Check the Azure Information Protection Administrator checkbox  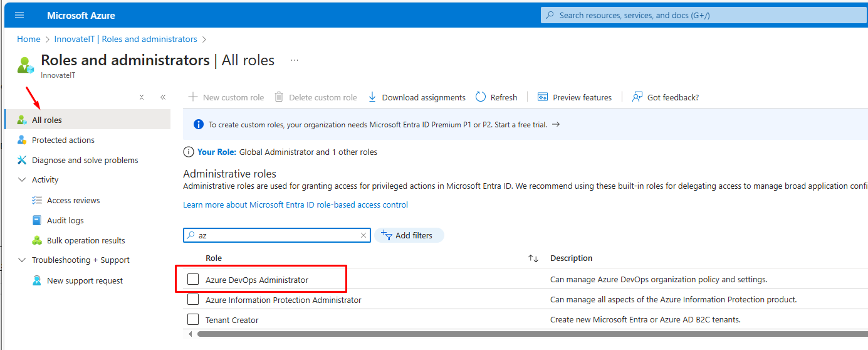point(193,299)
